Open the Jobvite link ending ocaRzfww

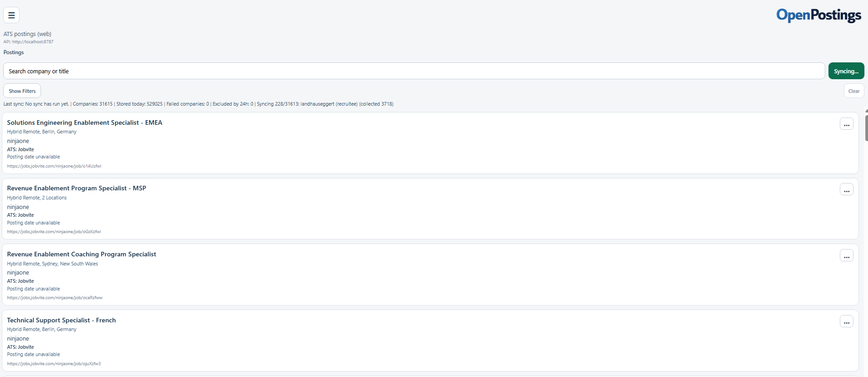click(55, 298)
